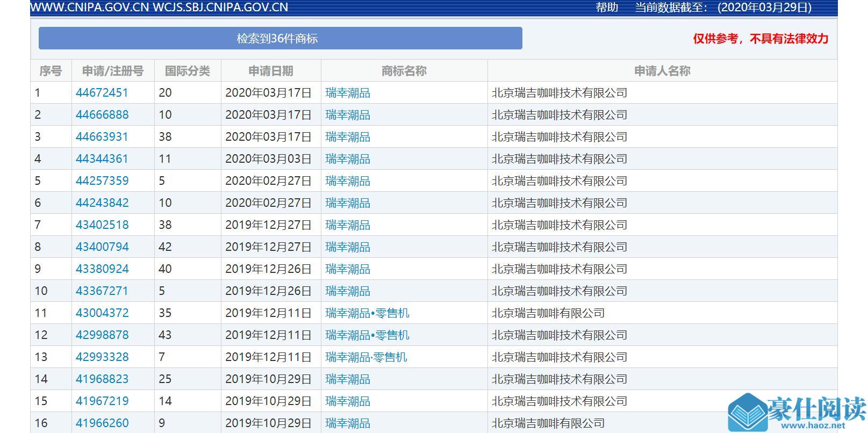Open registration number 41968823
868x433 pixels.
coord(102,379)
